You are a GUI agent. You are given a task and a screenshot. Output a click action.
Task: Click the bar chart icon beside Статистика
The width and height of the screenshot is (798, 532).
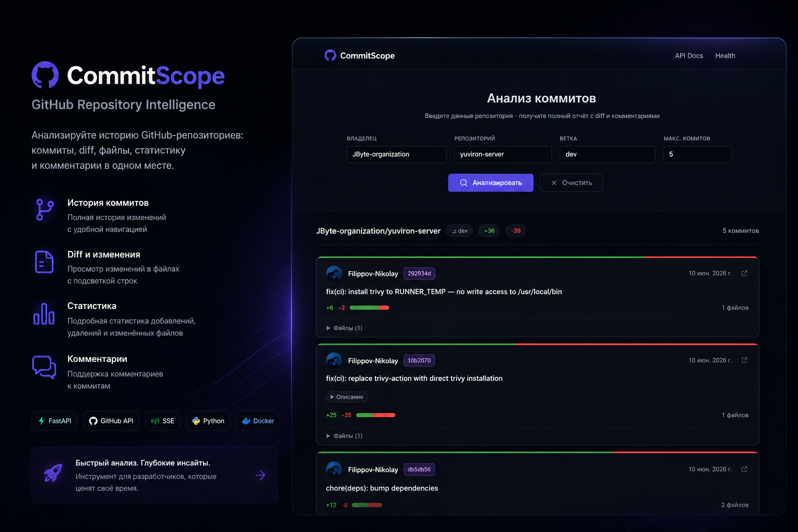coord(44,314)
